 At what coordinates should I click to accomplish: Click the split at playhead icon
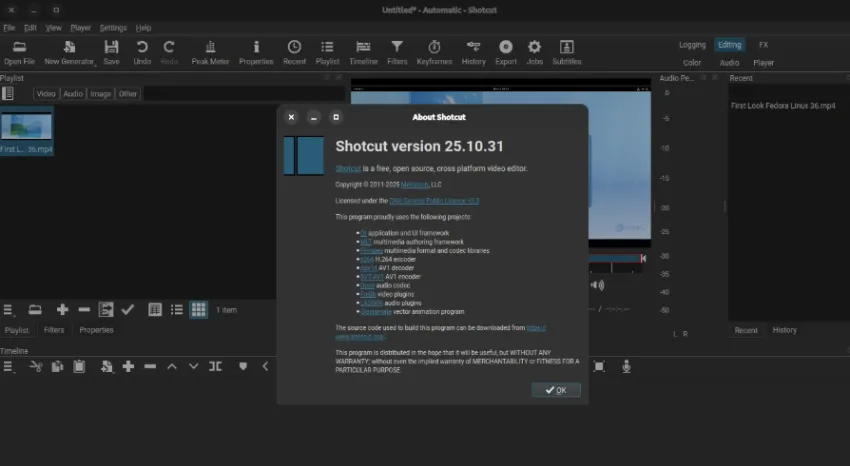[215, 367]
